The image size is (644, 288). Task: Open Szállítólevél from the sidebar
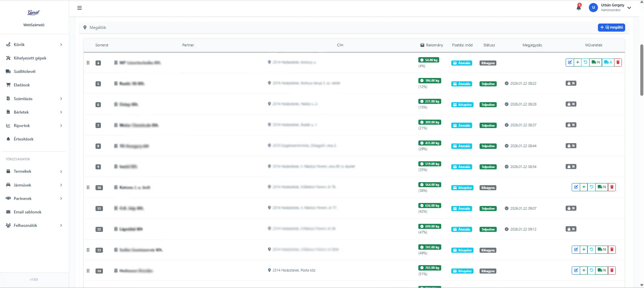[25, 72]
